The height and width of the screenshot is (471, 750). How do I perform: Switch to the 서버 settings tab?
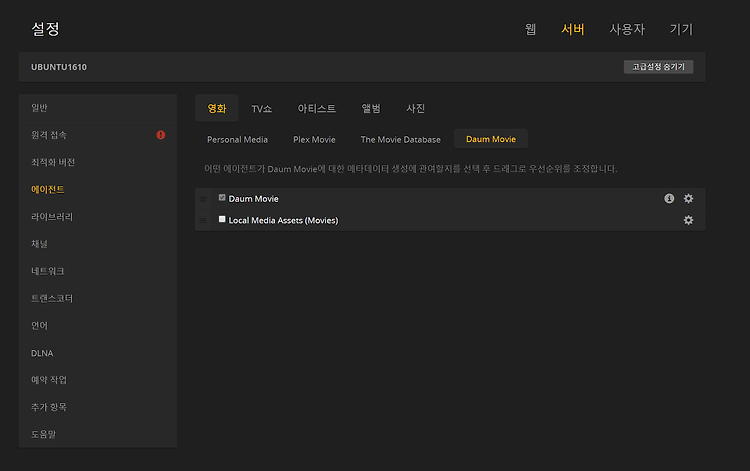[573, 29]
